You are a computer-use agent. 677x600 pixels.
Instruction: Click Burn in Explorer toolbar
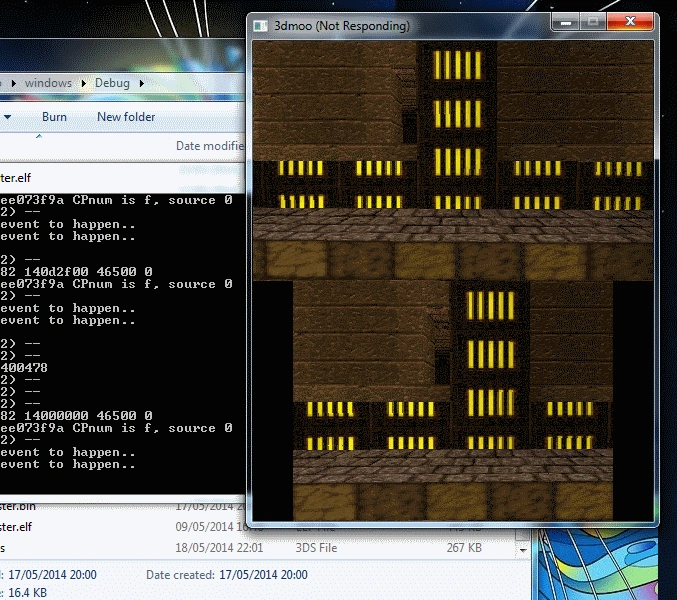pos(54,117)
